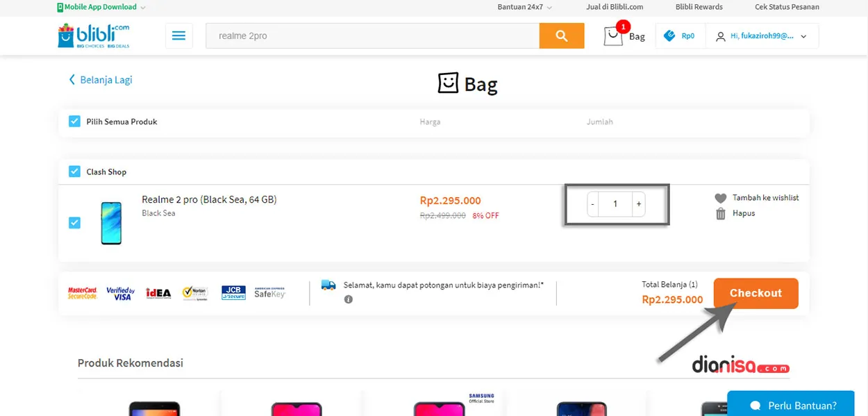Uncheck Pilih Semua Produk
Image resolution: width=868 pixels, height=416 pixels.
pyautogui.click(x=74, y=121)
